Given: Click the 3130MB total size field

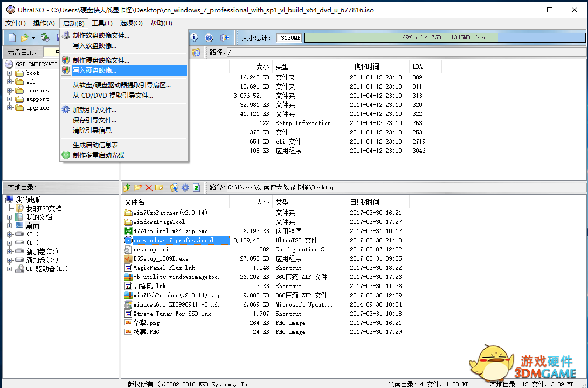Looking at the screenshot, I should (289, 38).
